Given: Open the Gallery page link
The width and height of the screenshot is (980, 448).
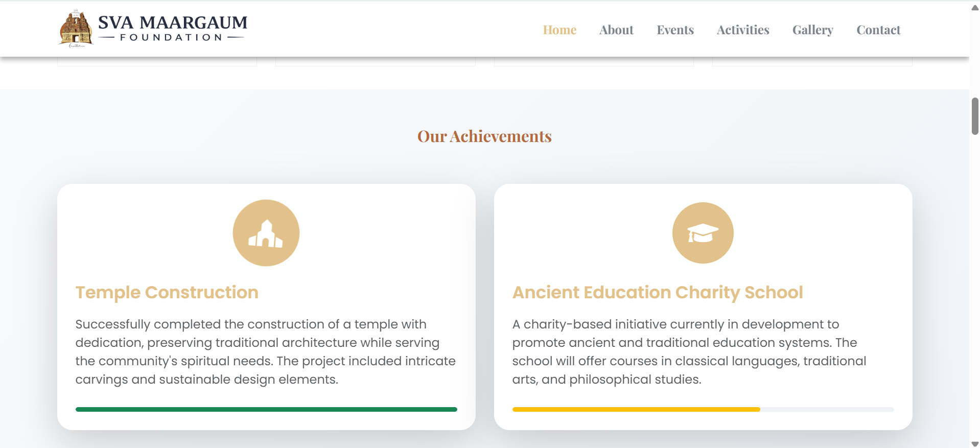Looking at the screenshot, I should coord(813,30).
